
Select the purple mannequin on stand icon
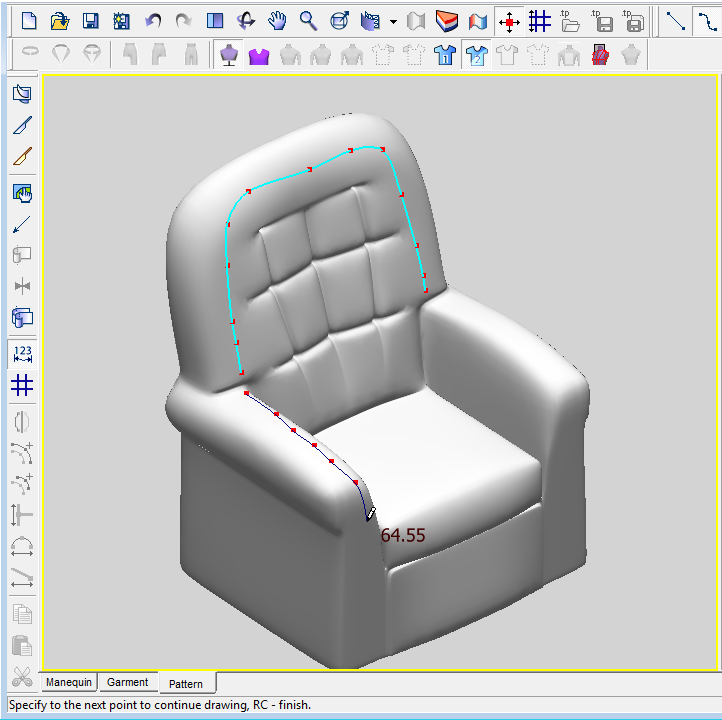229,55
